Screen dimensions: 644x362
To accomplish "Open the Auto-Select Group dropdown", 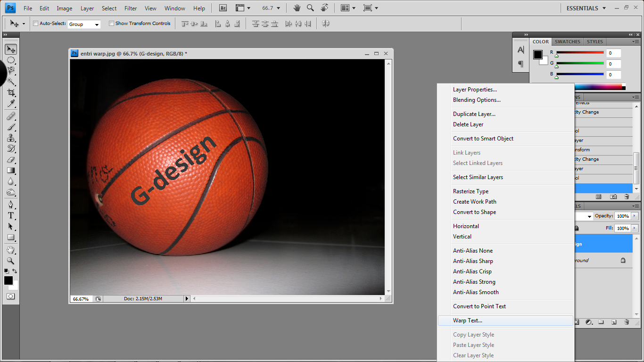I will click(84, 24).
